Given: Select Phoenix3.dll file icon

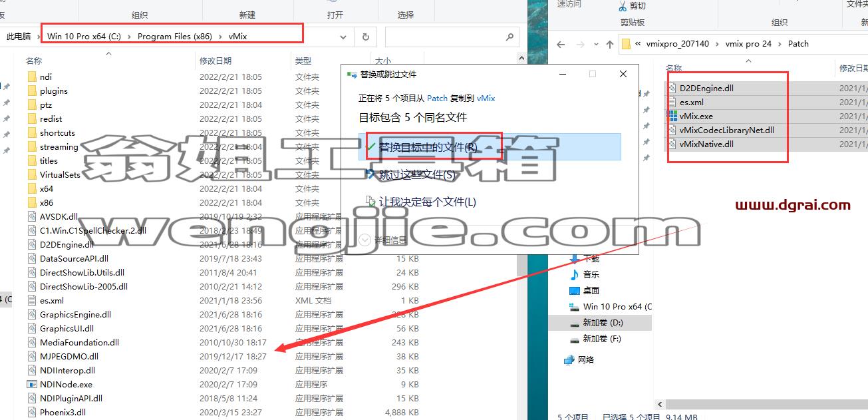Looking at the screenshot, I should (x=32, y=413).
